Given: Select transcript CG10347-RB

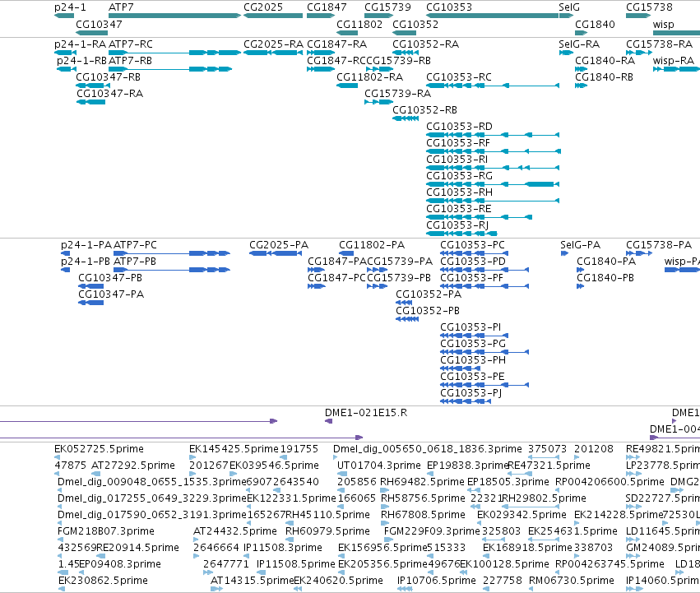Looking at the screenshot, I should (93, 86).
